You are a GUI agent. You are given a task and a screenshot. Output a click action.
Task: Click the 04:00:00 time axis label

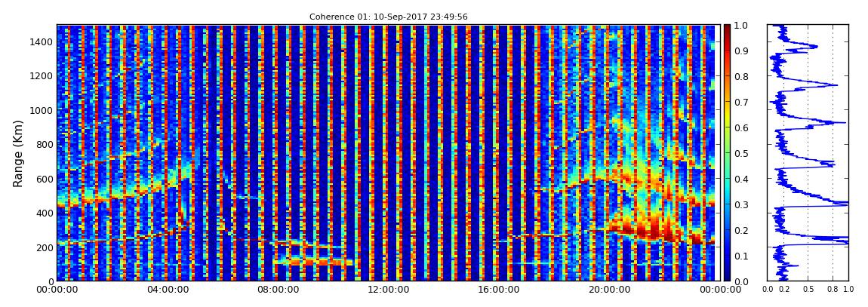pyautogui.click(x=167, y=290)
